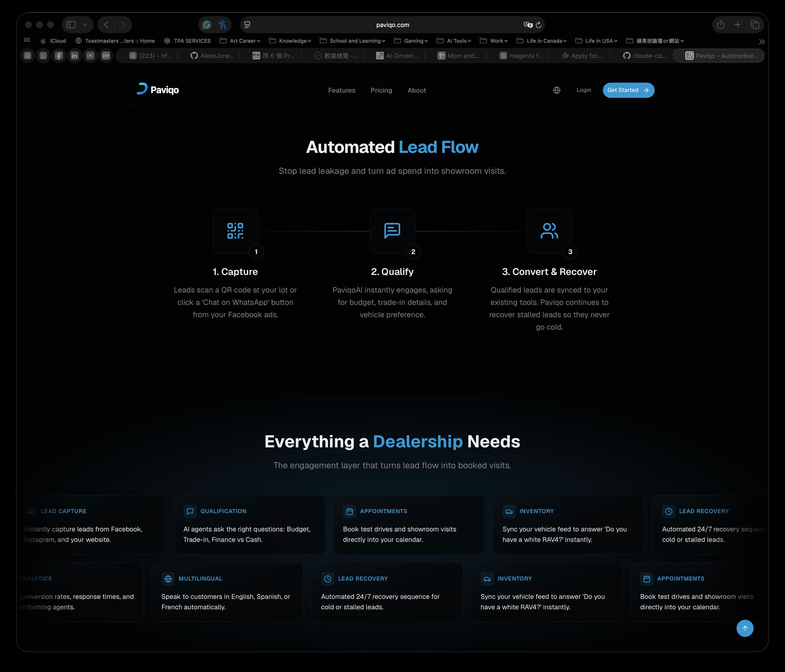Click the translate icon in the address bar
Image resolution: width=785 pixels, height=672 pixels.
coord(528,25)
